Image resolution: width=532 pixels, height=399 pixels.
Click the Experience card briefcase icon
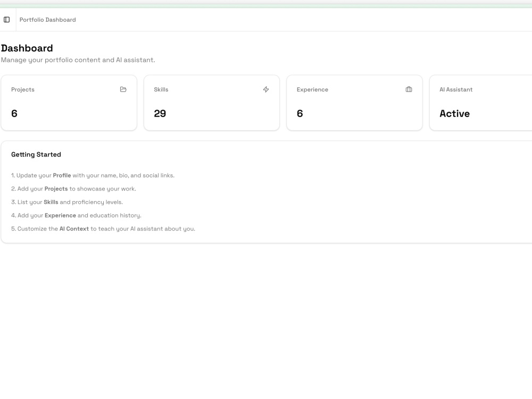409,89
